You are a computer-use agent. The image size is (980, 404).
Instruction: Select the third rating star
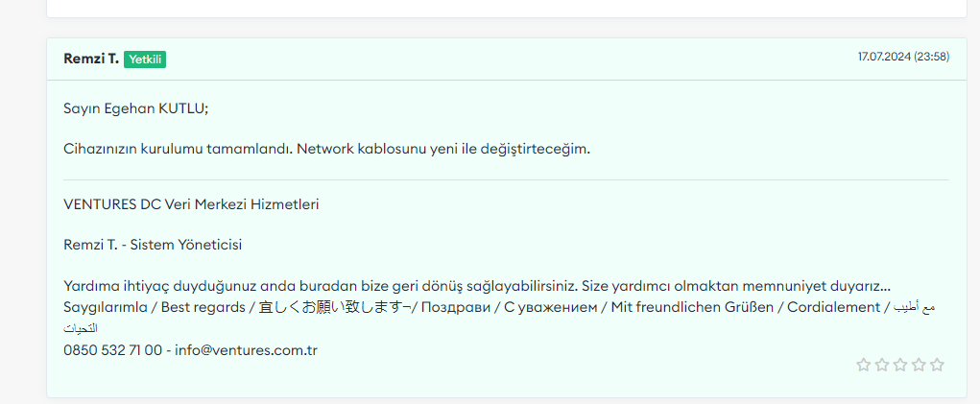coord(900,365)
